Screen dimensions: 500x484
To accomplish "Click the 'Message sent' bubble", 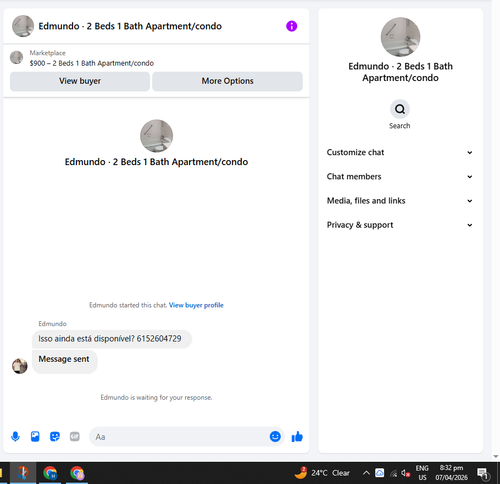I will [65, 362].
